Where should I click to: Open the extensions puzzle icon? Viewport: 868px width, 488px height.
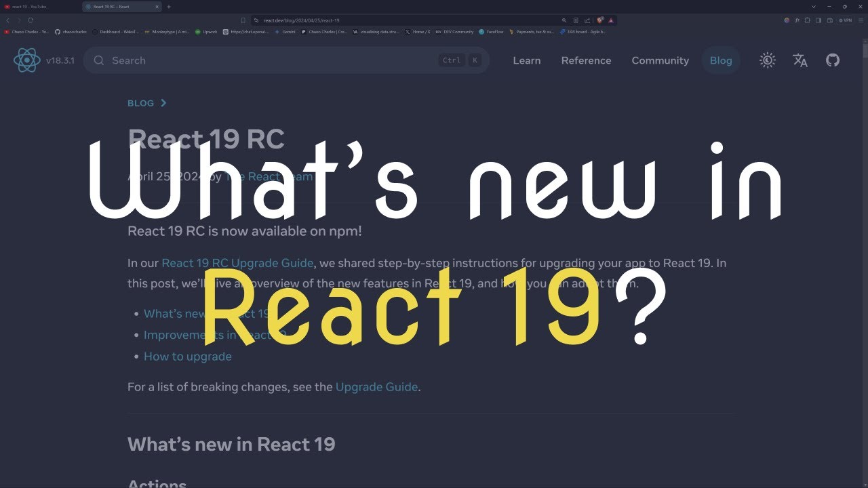coord(808,20)
